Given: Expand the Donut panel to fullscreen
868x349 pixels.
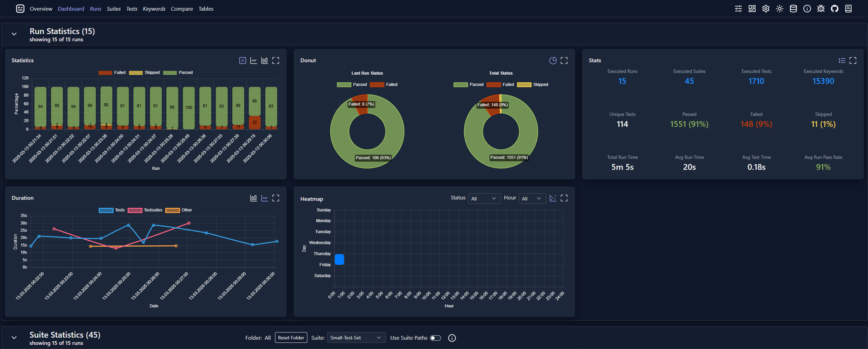Looking at the screenshot, I should [564, 60].
